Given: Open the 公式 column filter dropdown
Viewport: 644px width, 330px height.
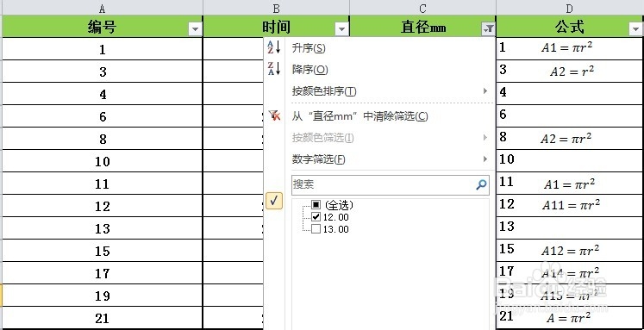Looking at the screenshot, I should click(x=635, y=29).
